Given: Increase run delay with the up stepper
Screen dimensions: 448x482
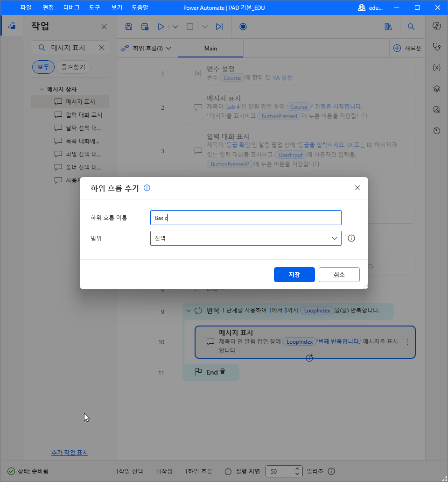Looking at the screenshot, I should point(297,469).
